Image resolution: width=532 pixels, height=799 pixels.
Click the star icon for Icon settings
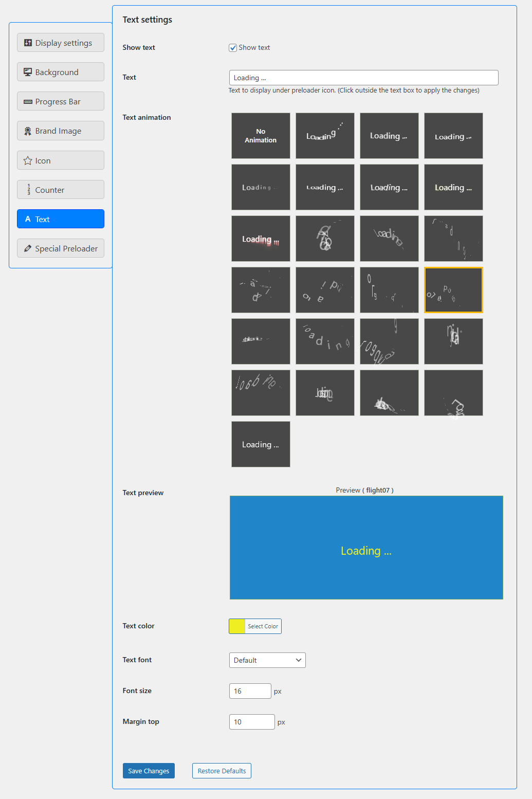[x=28, y=160]
